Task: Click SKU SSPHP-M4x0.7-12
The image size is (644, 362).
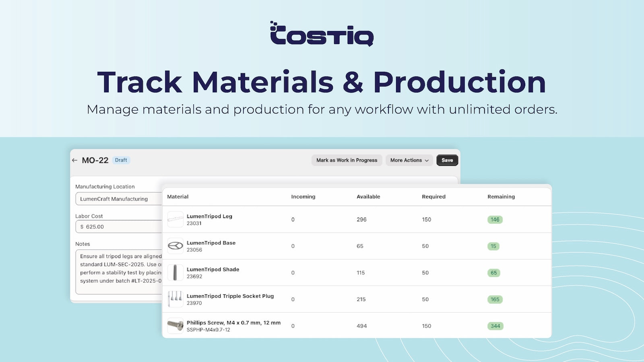Action: click(x=208, y=330)
